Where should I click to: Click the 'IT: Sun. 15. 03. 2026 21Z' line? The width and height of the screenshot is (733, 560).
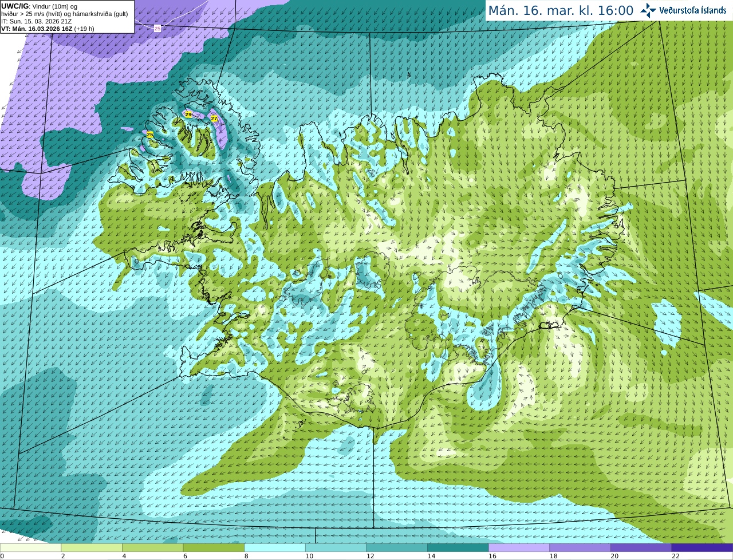[x=37, y=21]
